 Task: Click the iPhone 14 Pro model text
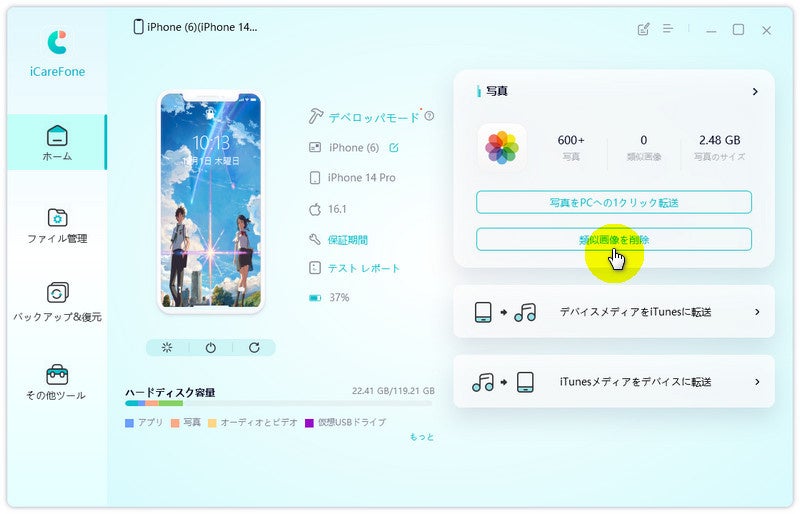coord(361,178)
